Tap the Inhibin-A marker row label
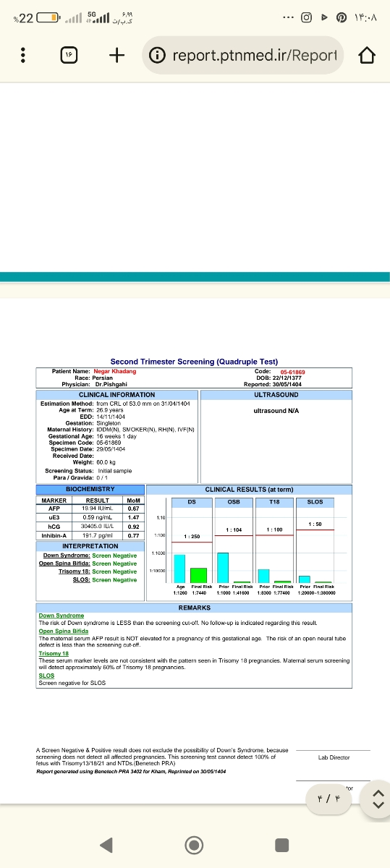The image size is (390, 868). (54, 535)
